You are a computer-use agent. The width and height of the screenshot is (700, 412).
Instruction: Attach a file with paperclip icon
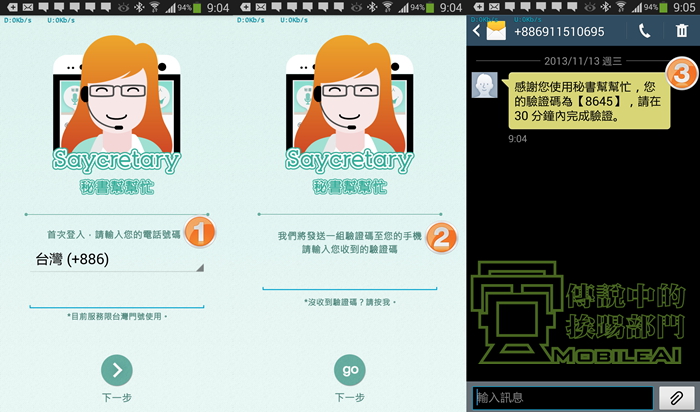click(x=677, y=397)
